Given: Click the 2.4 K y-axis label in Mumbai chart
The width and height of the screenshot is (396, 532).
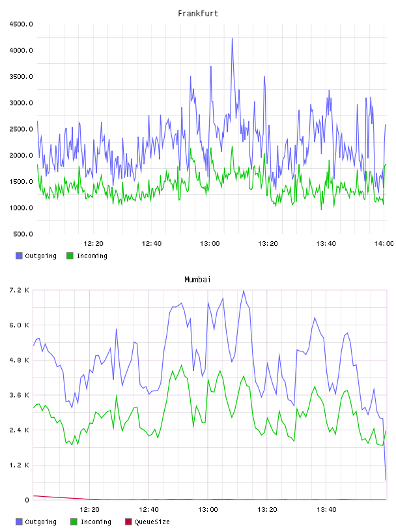Looking at the screenshot, I should click(19, 430).
